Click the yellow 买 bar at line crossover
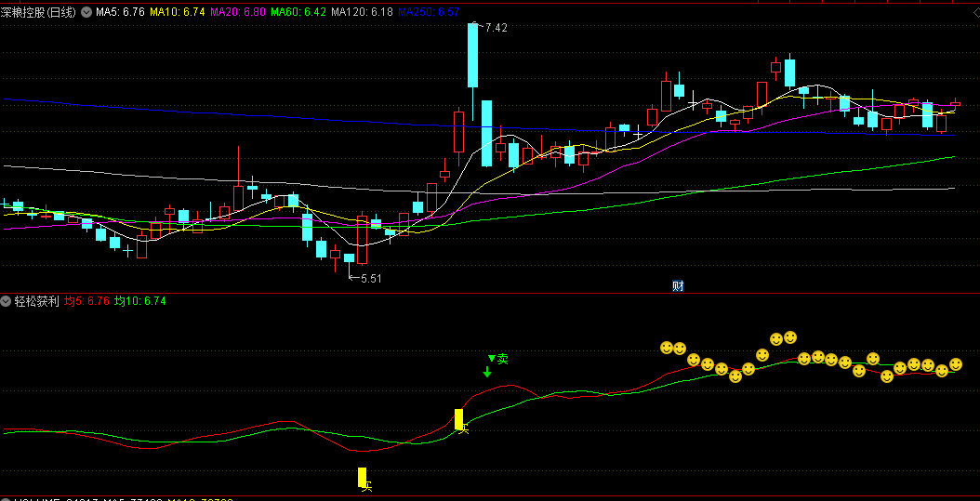 (x=458, y=419)
